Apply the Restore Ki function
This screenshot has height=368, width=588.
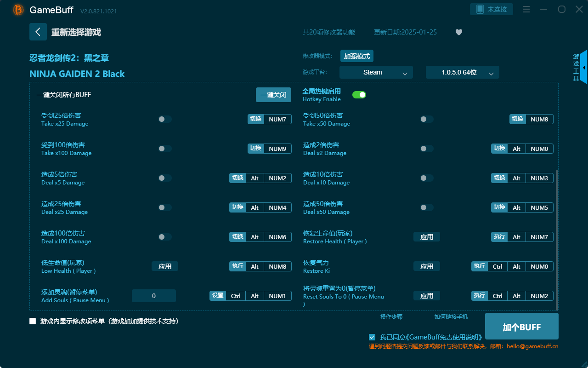point(426,266)
